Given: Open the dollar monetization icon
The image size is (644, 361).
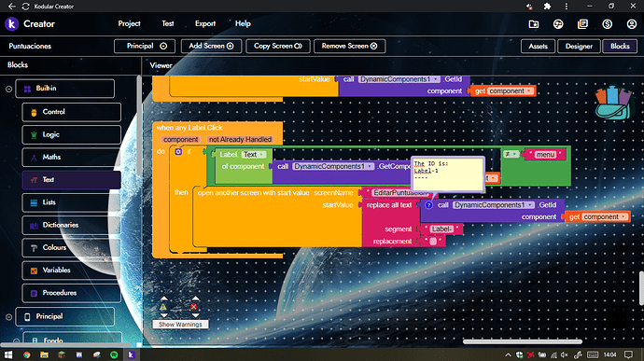Looking at the screenshot, I should coord(607,24).
